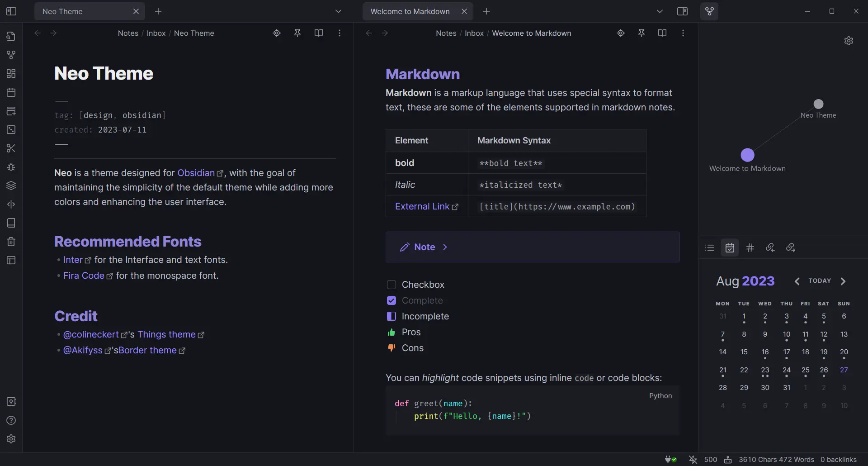The height and width of the screenshot is (466, 868).
Task: Go to next month in calendar
Action: (843, 281)
